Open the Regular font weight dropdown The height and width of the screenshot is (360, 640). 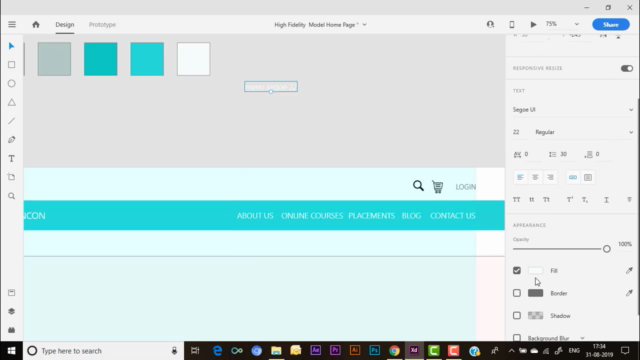(x=584, y=132)
